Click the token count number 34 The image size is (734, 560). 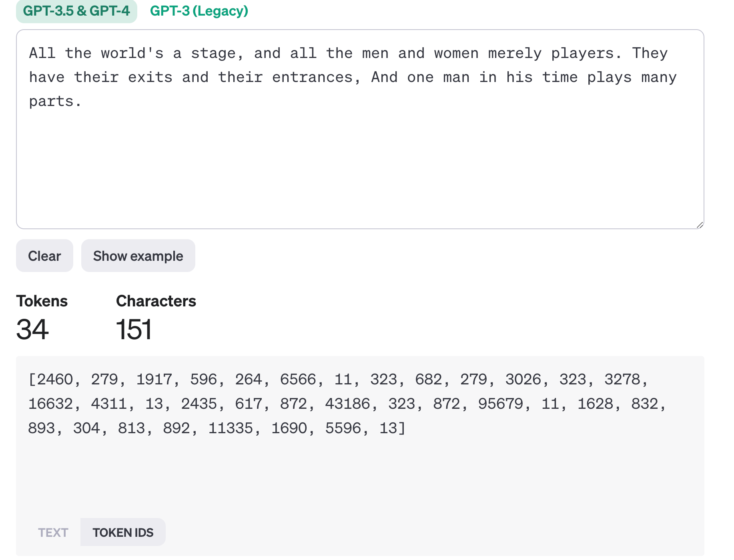point(32,330)
